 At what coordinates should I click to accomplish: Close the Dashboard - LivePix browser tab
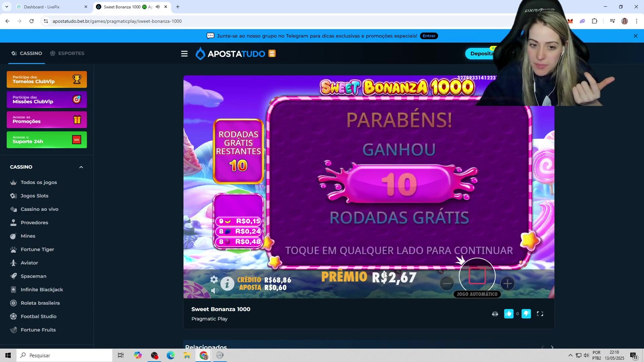tap(86, 7)
